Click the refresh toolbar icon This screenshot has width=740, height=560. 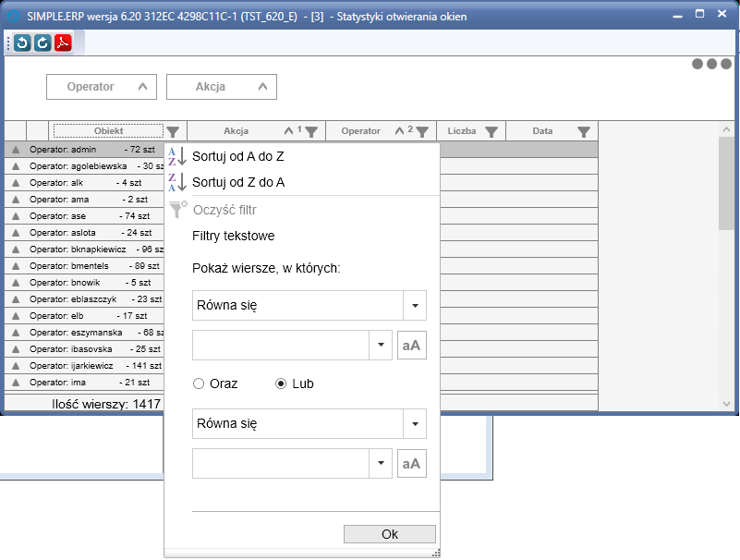pyautogui.click(x=42, y=43)
